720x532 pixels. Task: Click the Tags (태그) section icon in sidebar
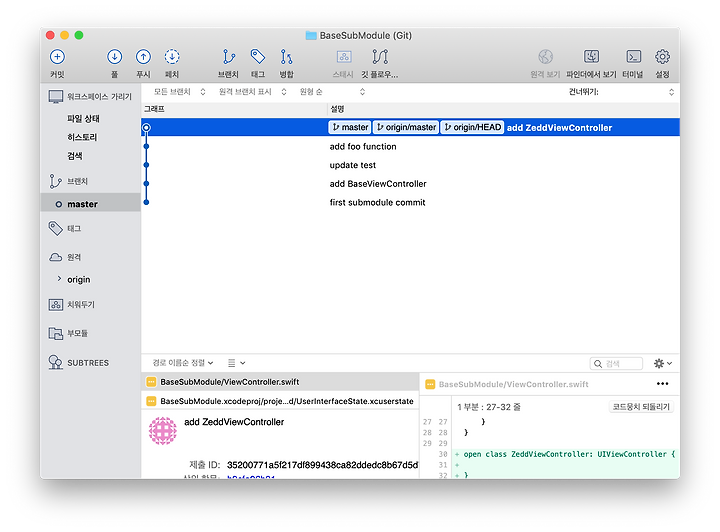pos(56,228)
